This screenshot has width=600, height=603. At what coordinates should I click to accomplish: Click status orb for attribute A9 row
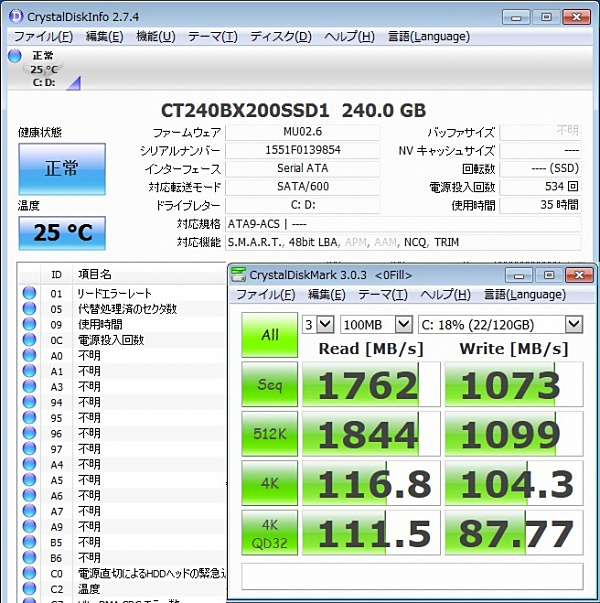tap(29, 526)
